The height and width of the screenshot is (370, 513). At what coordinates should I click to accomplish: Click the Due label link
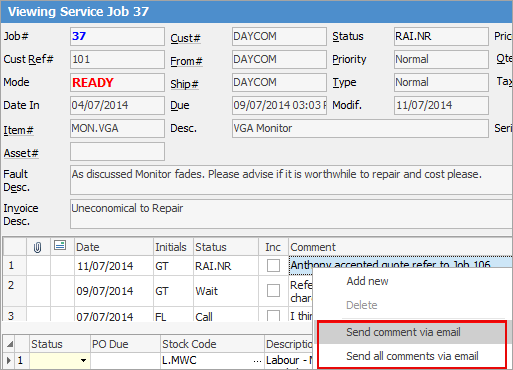point(180,105)
